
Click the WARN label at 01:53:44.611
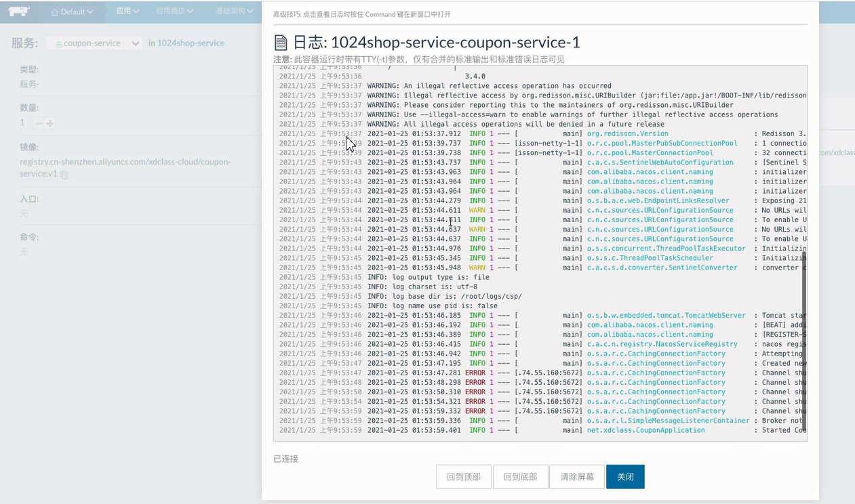pos(477,210)
